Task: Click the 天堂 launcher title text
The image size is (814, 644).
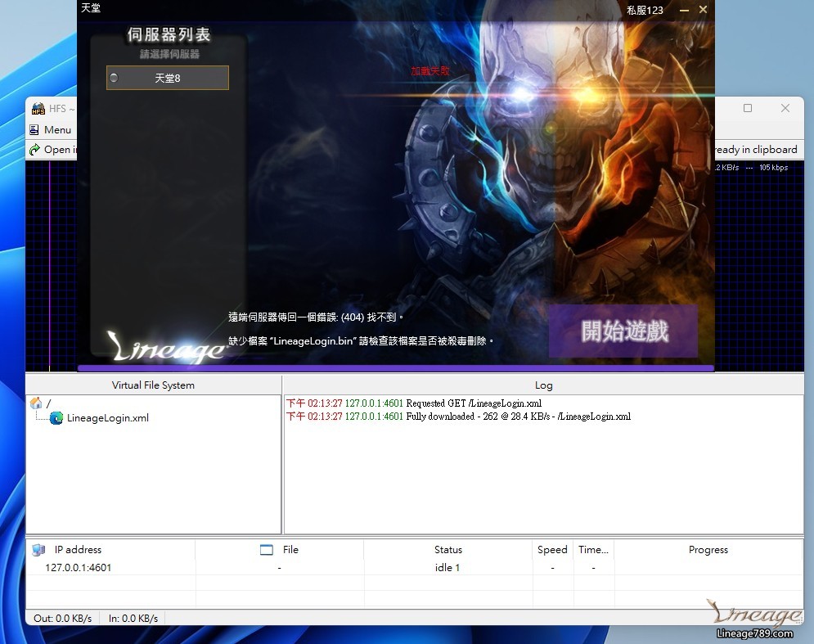Action: pyautogui.click(x=91, y=8)
